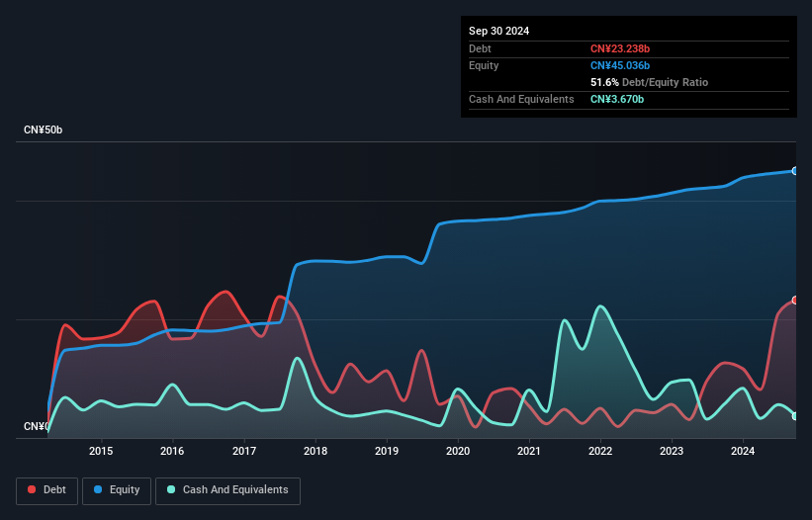812x520 pixels.
Task: Select the 2024 x-axis label
Action: (x=743, y=451)
